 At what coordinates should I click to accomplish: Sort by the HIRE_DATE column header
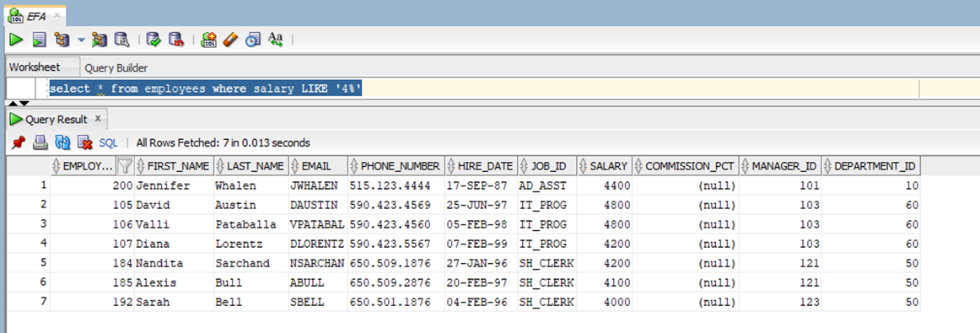[x=481, y=165]
